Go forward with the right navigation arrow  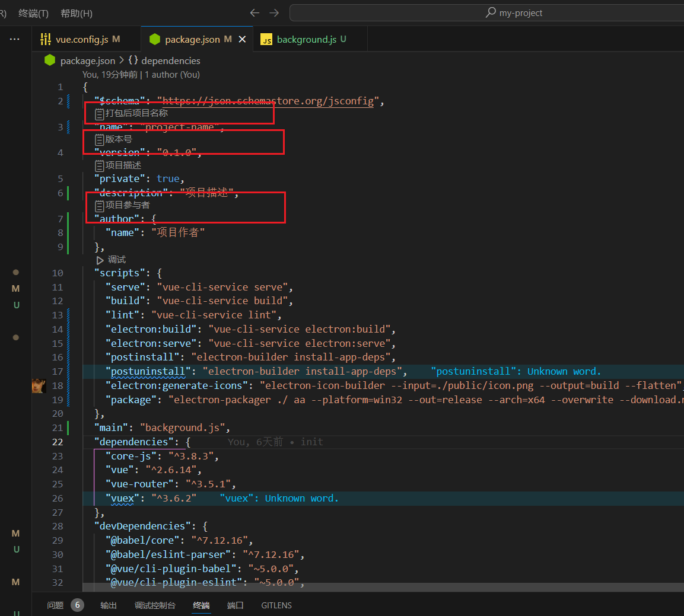(x=274, y=13)
